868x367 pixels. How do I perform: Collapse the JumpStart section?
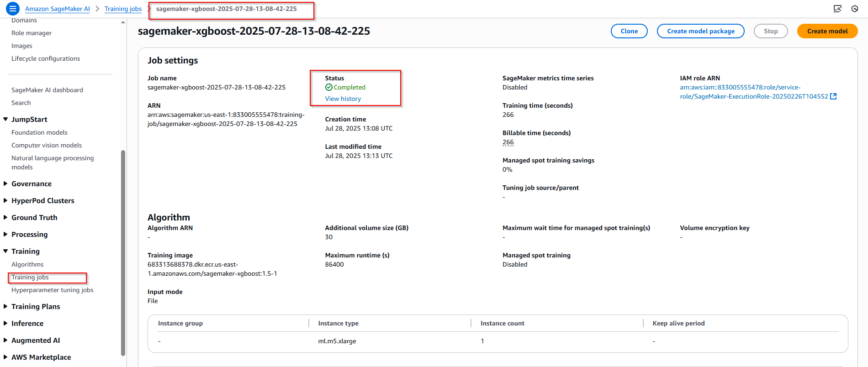pyautogui.click(x=5, y=119)
